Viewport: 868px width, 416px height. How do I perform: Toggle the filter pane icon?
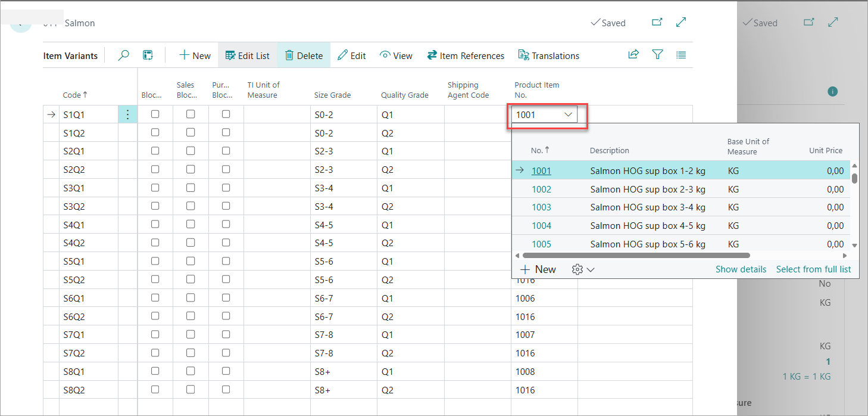(657, 55)
